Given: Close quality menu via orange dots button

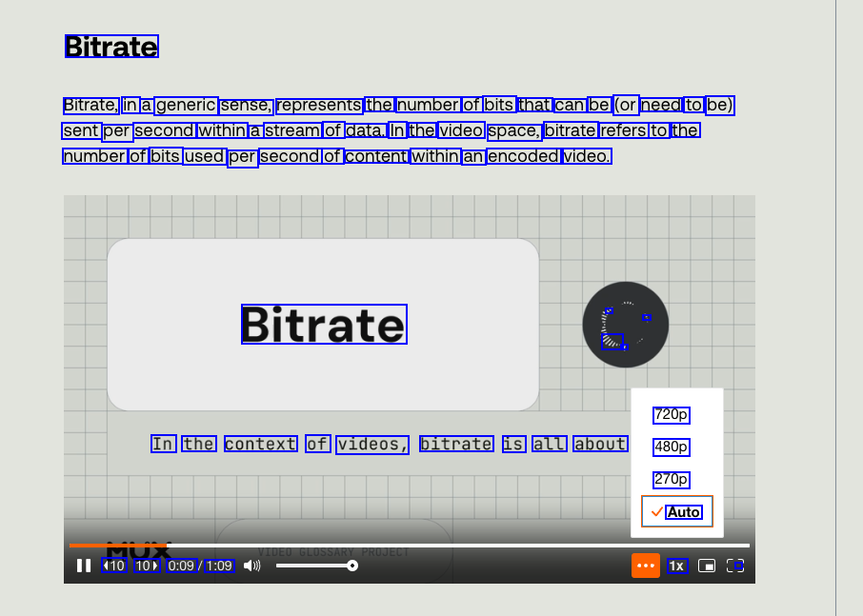Looking at the screenshot, I should (x=646, y=566).
